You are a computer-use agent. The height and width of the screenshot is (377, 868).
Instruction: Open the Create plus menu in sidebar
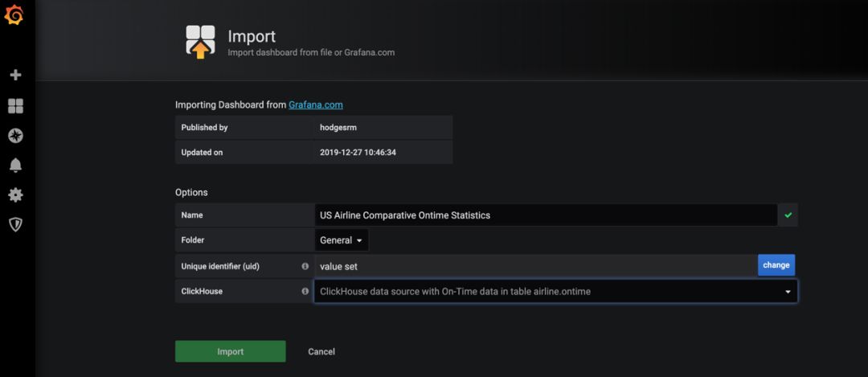point(15,75)
